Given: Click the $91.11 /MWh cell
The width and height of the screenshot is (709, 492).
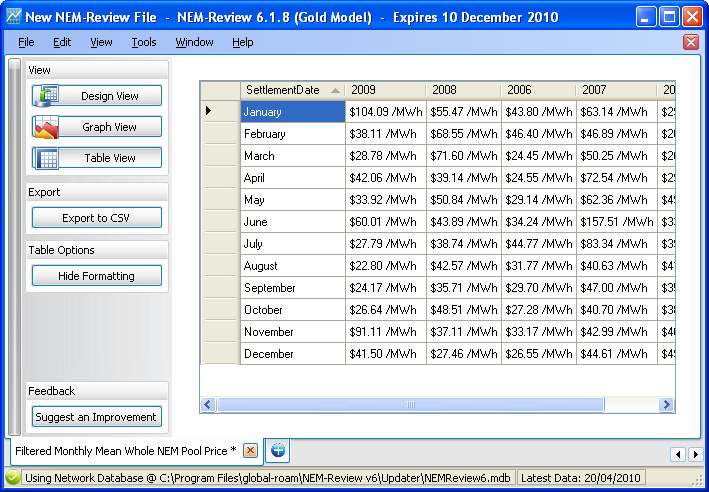Looking at the screenshot, I should click(386, 332).
